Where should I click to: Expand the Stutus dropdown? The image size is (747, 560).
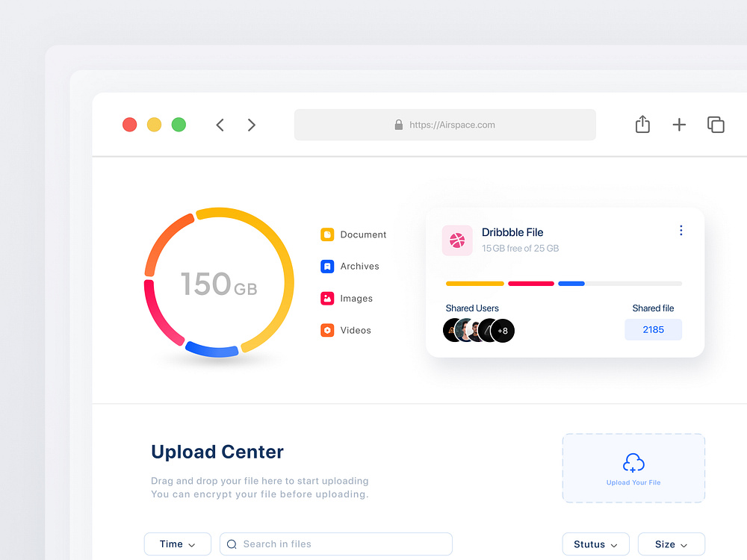coord(595,544)
